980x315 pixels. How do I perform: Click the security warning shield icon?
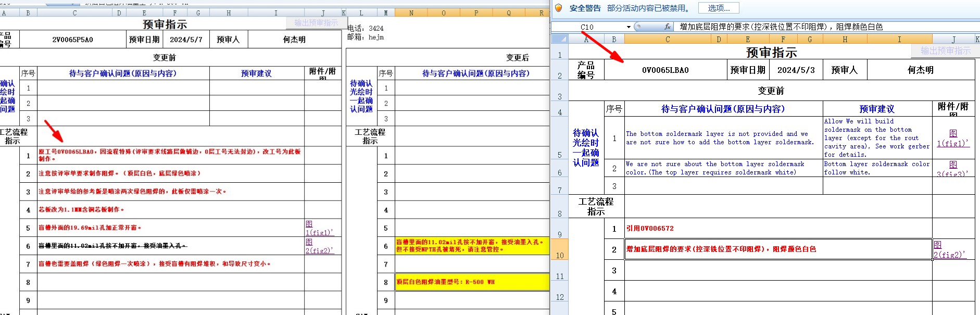click(559, 8)
